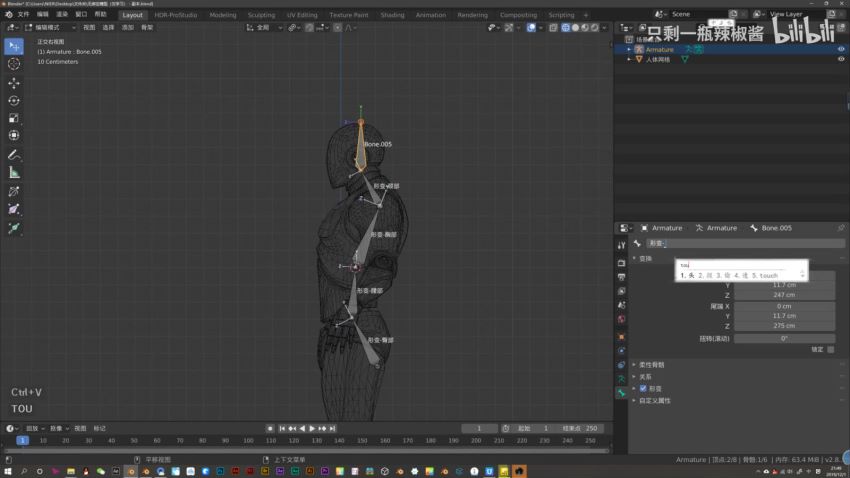Open the 编辑模式 mode dropdown
This screenshot has height=478, width=850.
point(50,28)
